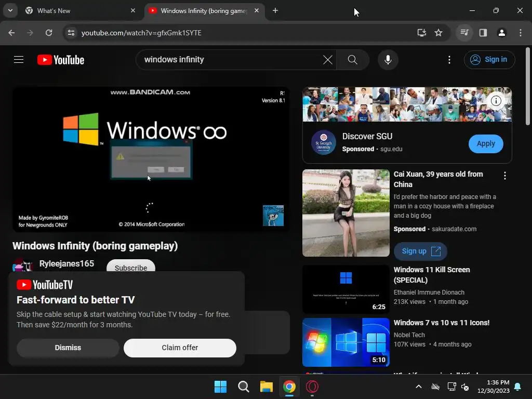Open Windows taskbar search
The height and width of the screenshot is (399, 532).
point(243,387)
